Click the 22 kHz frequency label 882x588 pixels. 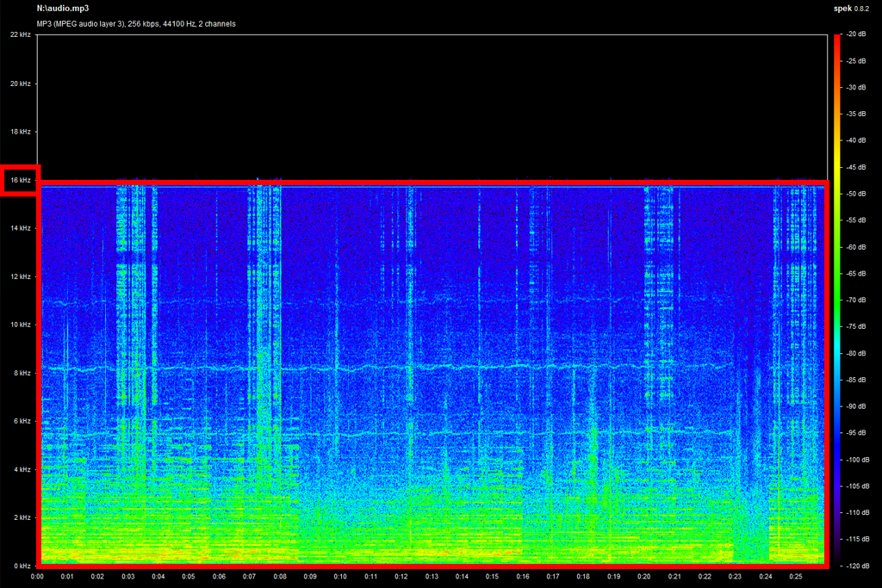coord(21,34)
